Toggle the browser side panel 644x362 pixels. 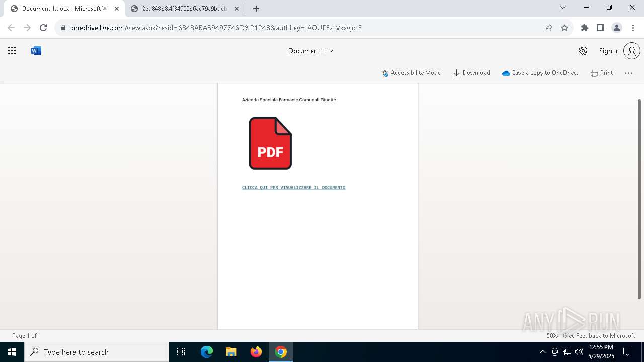tap(601, 28)
